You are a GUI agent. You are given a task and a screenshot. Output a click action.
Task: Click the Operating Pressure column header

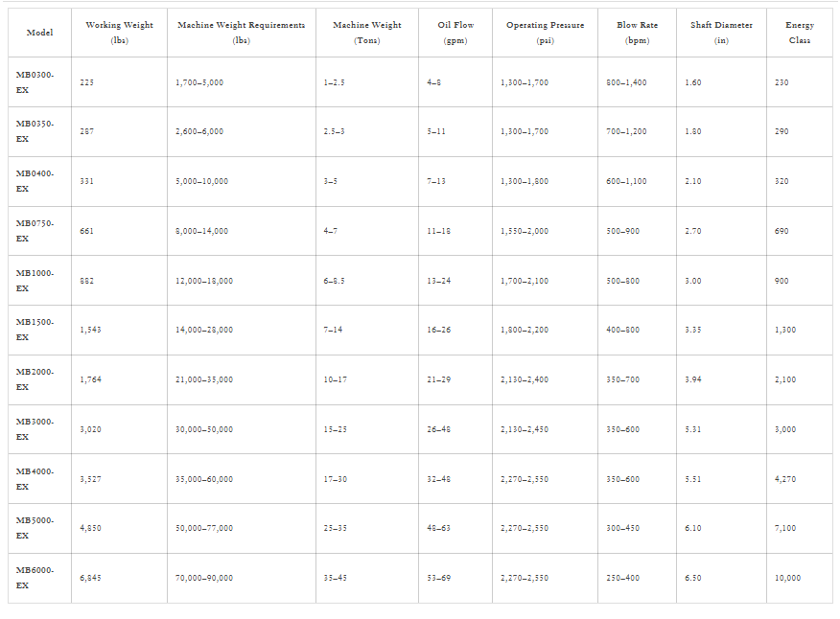[x=545, y=33]
